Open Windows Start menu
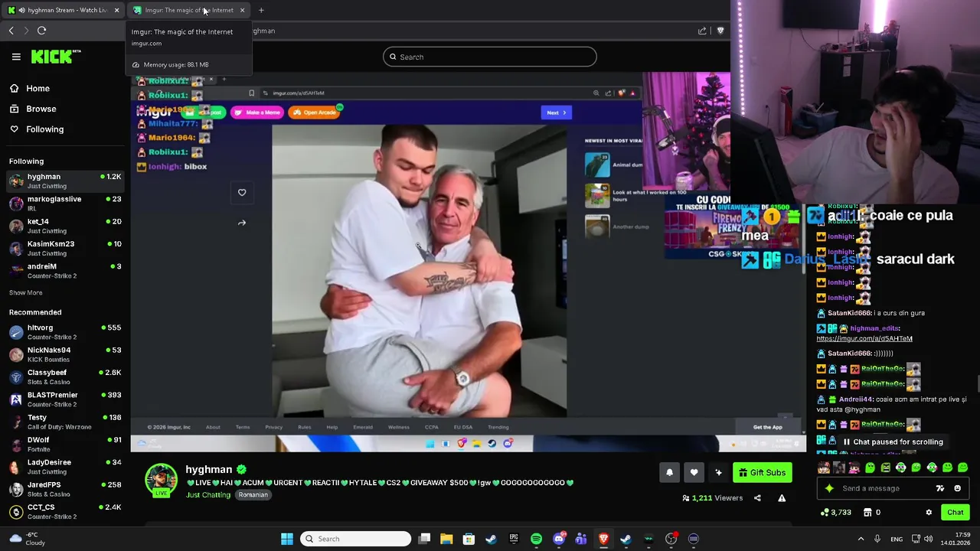This screenshot has width=980, height=551. coord(286,539)
